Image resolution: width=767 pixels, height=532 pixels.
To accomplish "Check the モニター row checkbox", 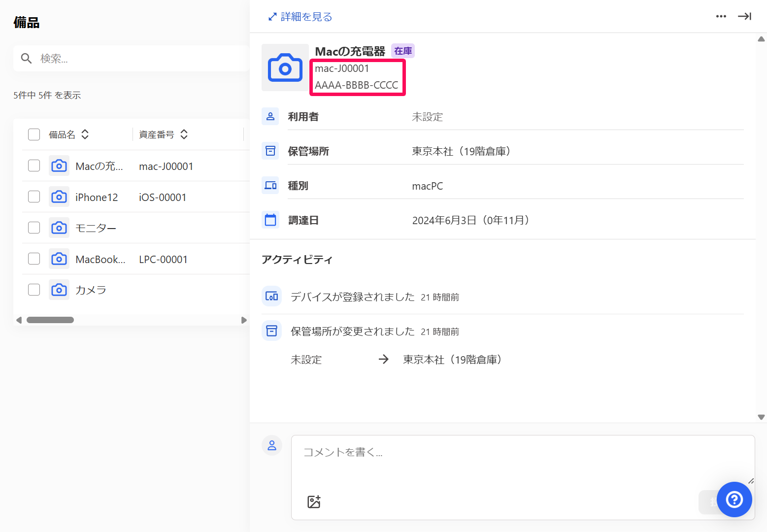I will point(34,228).
